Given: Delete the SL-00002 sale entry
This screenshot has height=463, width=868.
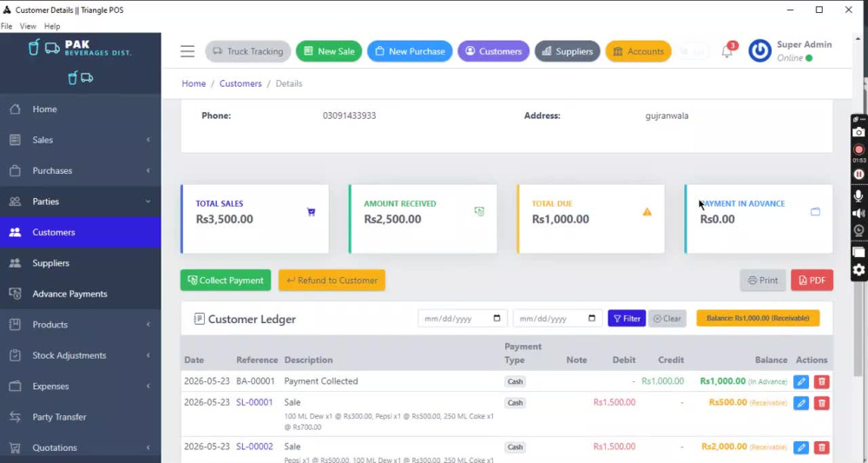Looking at the screenshot, I should [x=822, y=447].
